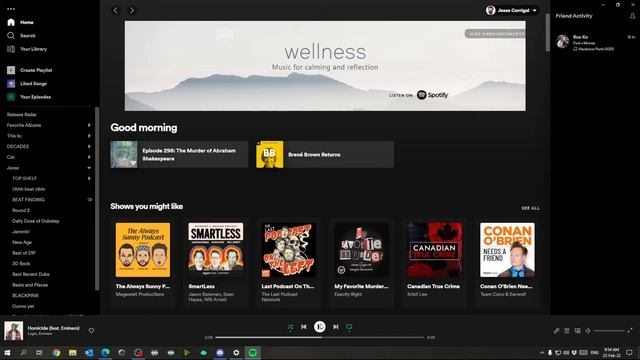Open the Brené Brown Returns episode
This screenshot has height=360, width=640.
pos(325,155)
